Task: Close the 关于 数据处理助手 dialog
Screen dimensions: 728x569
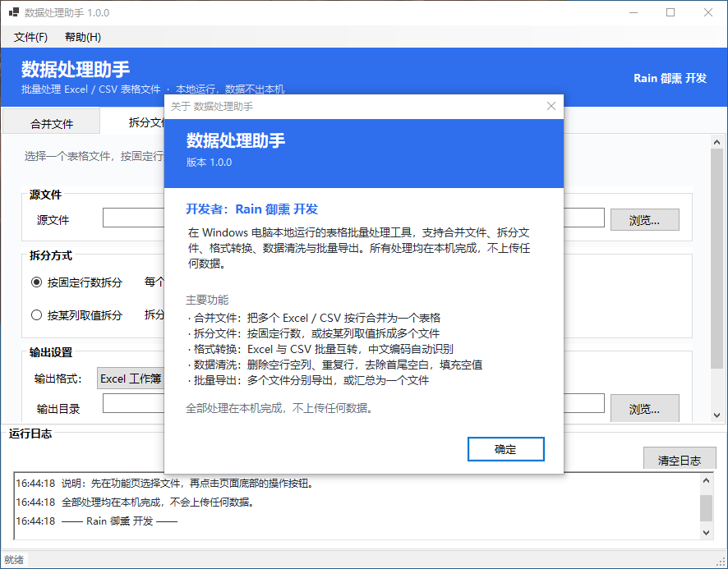Action: pos(551,106)
